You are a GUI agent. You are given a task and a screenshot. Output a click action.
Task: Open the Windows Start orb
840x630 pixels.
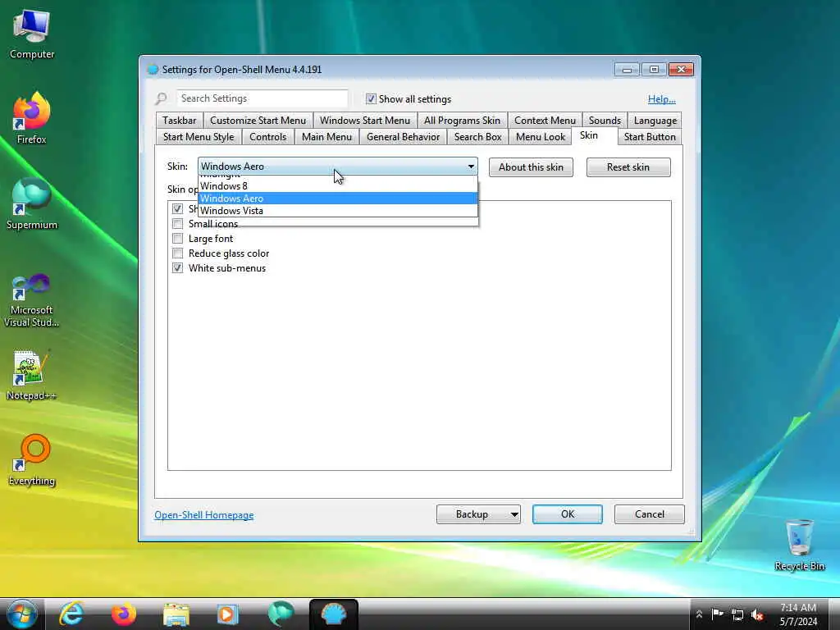coord(22,614)
